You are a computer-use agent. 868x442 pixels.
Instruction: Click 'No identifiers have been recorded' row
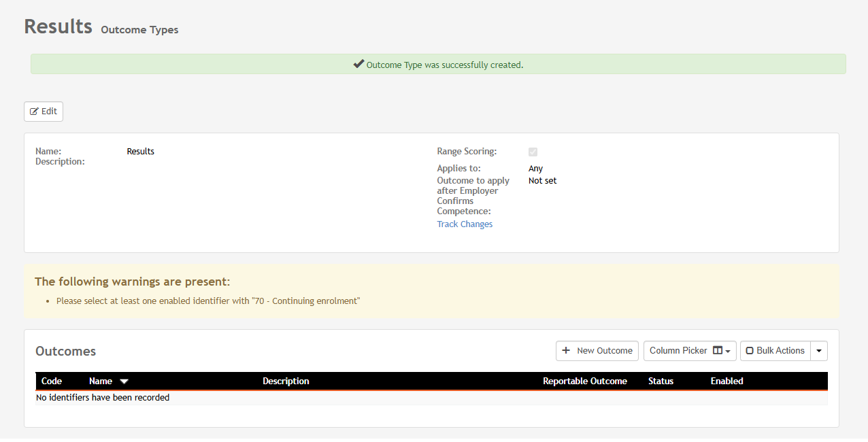pos(431,398)
